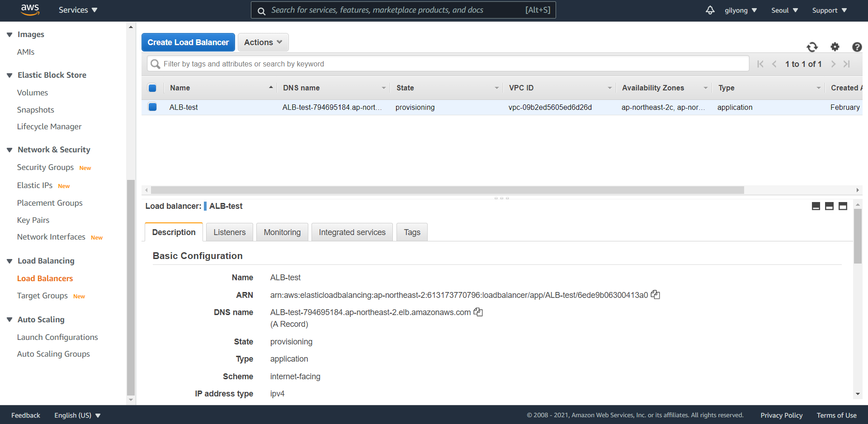Open Target Groups in the sidebar

click(x=42, y=296)
